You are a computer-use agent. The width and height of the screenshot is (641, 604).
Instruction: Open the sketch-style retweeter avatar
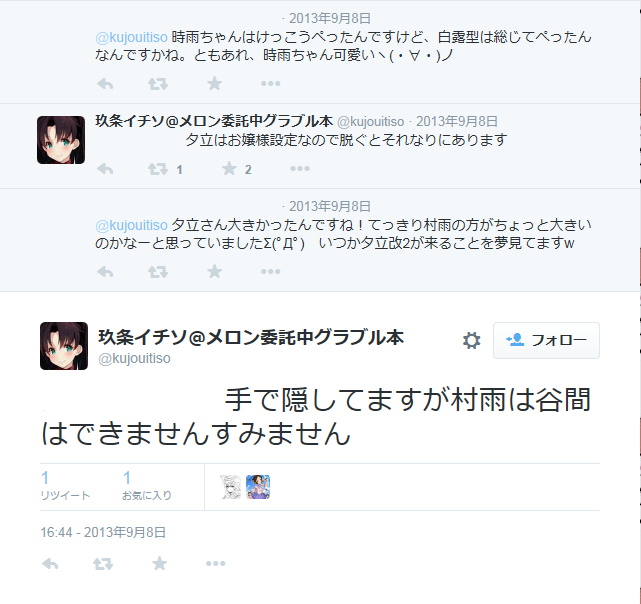tap(231, 487)
